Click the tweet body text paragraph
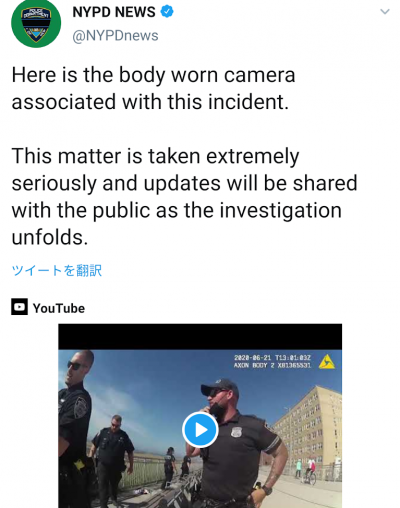 [184, 156]
